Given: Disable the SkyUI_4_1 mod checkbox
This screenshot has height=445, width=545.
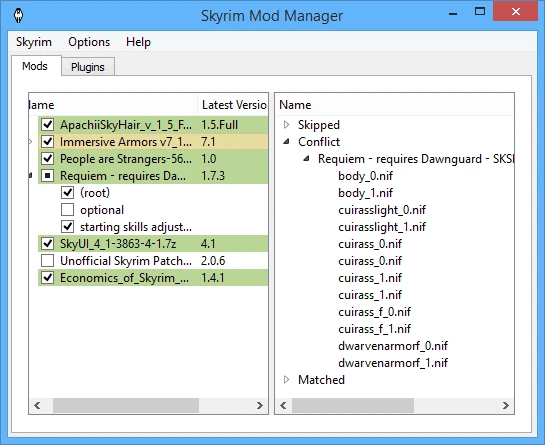Looking at the screenshot, I should (x=48, y=243).
